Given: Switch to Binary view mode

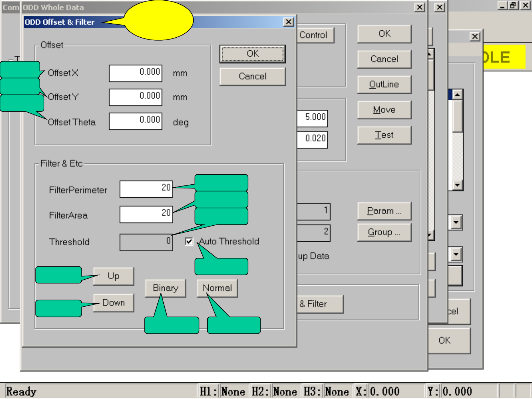Looking at the screenshot, I should (x=165, y=288).
